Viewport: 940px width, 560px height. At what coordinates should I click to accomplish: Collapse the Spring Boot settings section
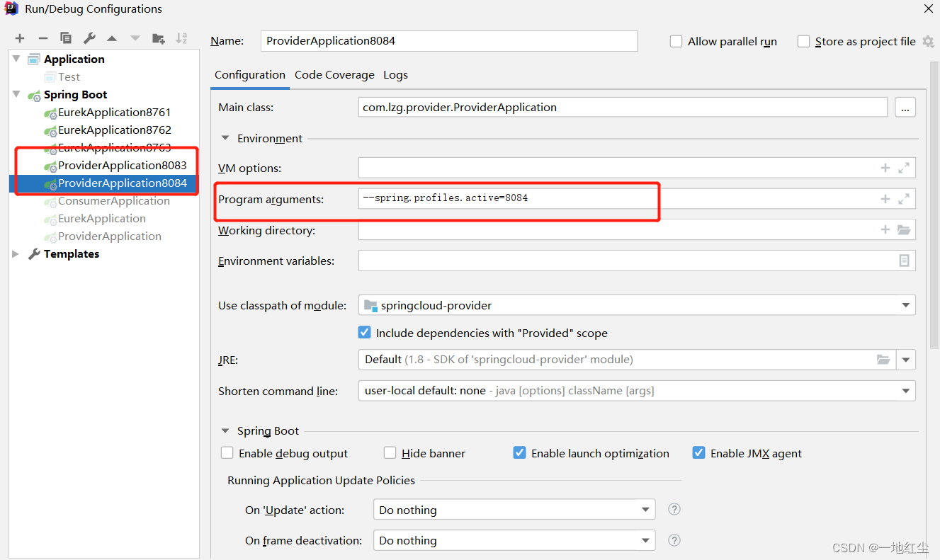click(225, 430)
